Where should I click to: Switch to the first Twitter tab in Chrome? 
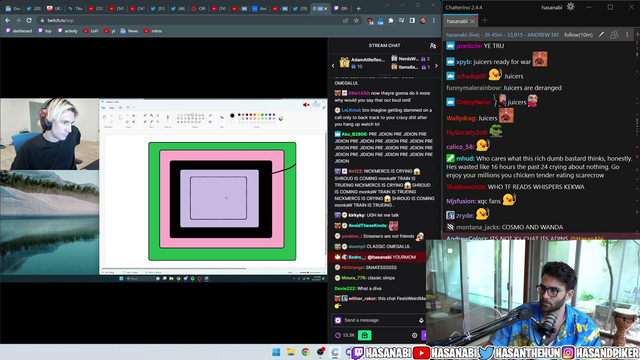pos(33,9)
